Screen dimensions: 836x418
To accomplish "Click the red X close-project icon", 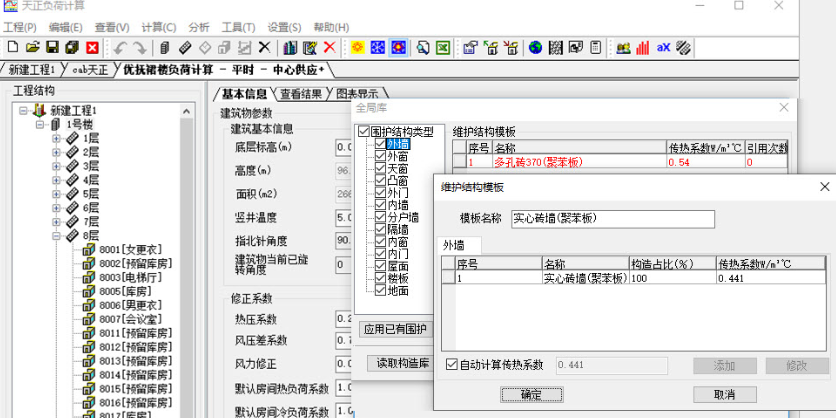I will pyautogui.click(x=92, y=47).
